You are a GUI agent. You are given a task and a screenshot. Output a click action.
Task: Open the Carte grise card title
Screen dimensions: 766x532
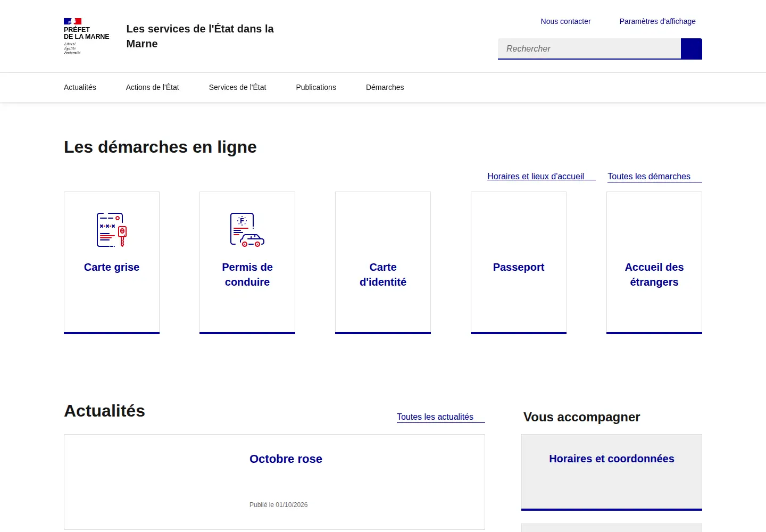112,267
